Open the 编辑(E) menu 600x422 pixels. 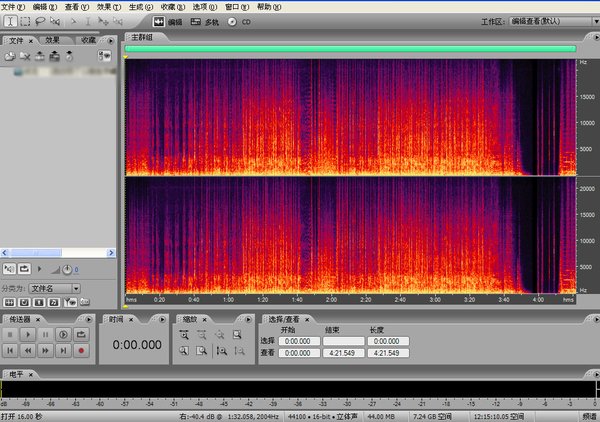(x=45, y=7)
